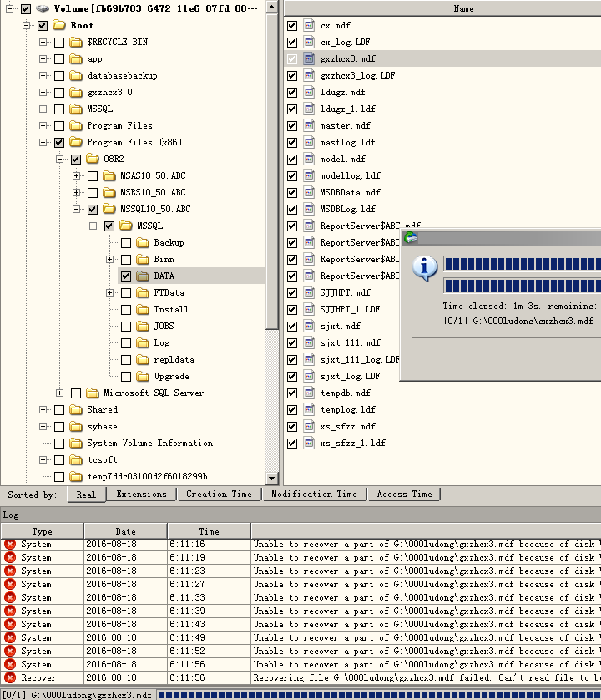Expand the Program Files folder
Screen dimensions: 601x700
click(x=43, y=125)
